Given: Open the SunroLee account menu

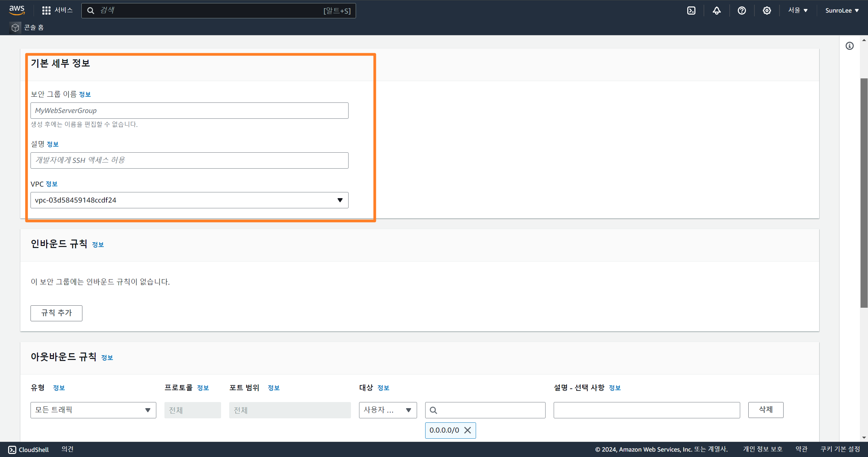Looking at the screenshot, I should coord(842,11).
